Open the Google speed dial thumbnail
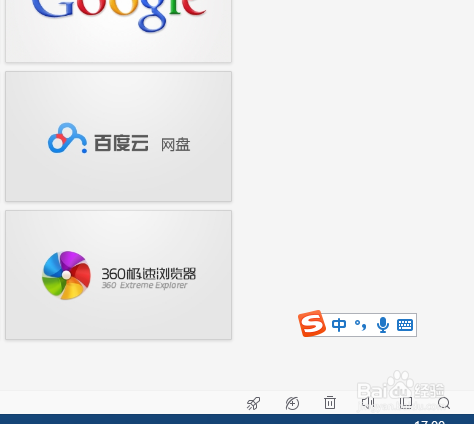Image resolution: width=474 pixels, height=424 pixels. [118, 31]
